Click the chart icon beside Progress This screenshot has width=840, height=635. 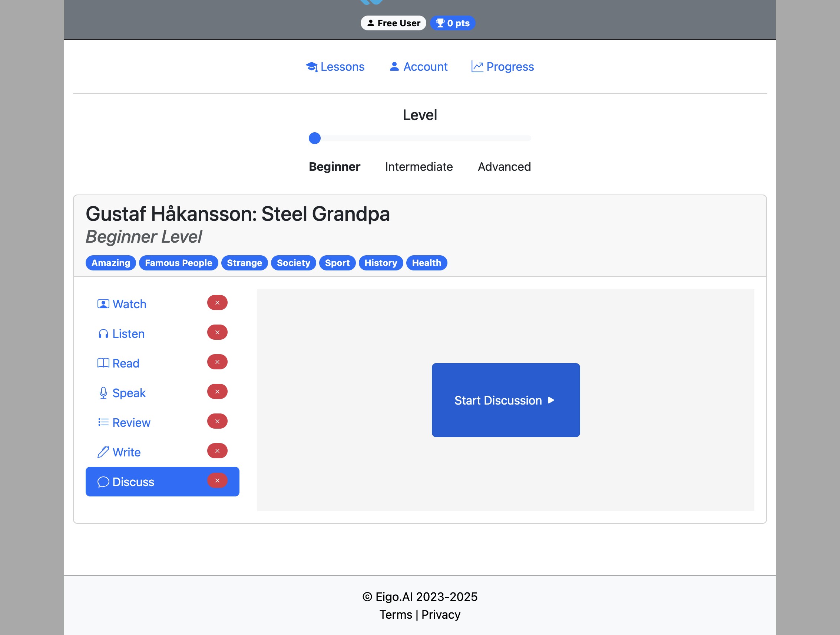pyautogui.click(x=477, y=66)
